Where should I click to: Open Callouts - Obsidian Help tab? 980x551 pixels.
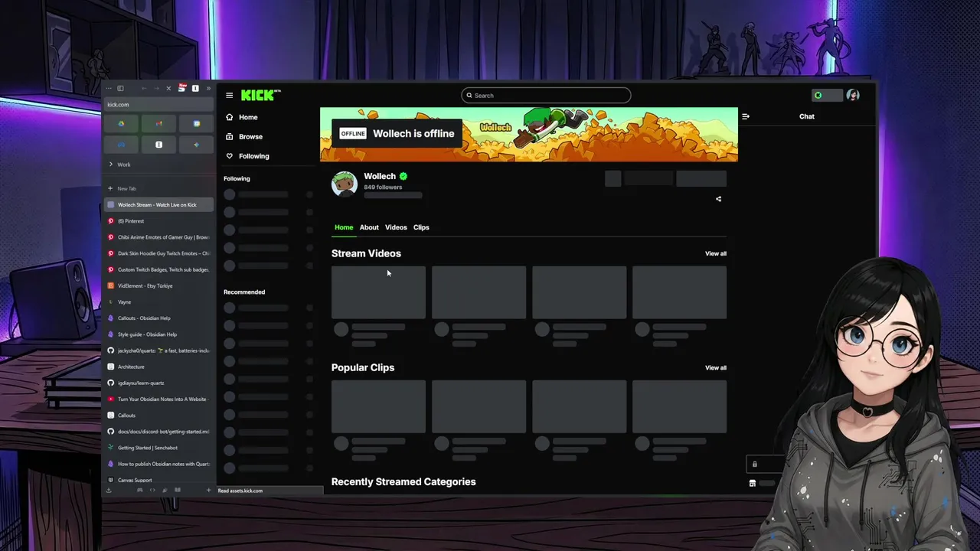point(158,318)
